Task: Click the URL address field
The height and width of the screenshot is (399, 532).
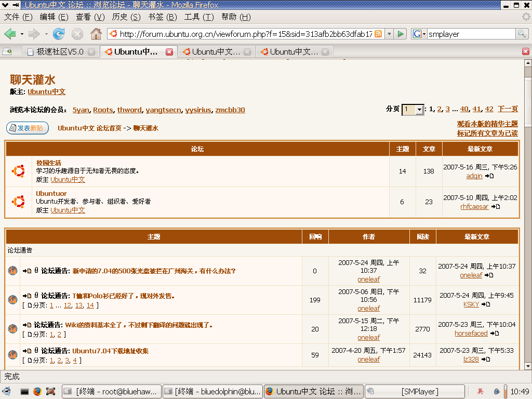Action: pyautogui.click(x=245, y=34)
